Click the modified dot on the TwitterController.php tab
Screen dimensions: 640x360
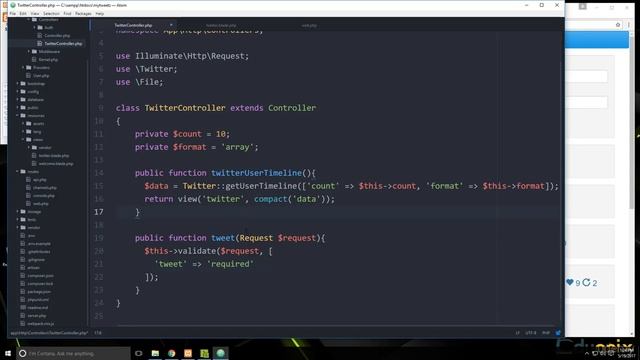tap(171, 25)
